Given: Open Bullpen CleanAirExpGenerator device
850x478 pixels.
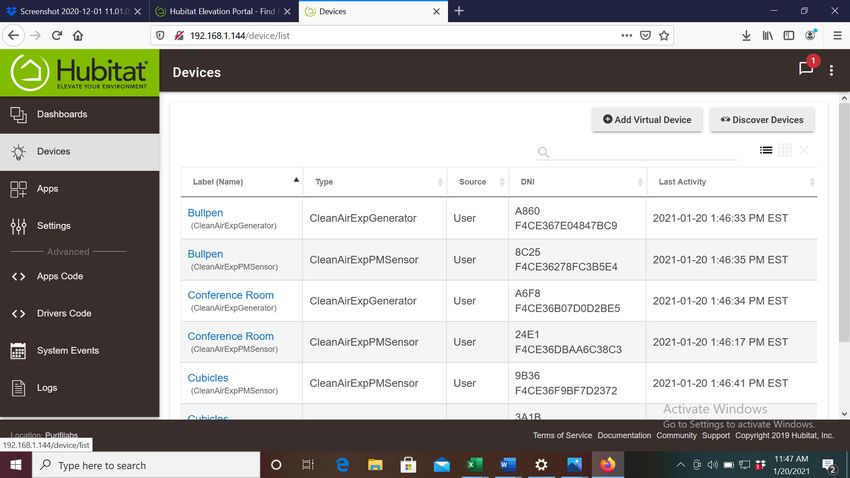Looking at the screenshot, I should (x=205, y=213).
